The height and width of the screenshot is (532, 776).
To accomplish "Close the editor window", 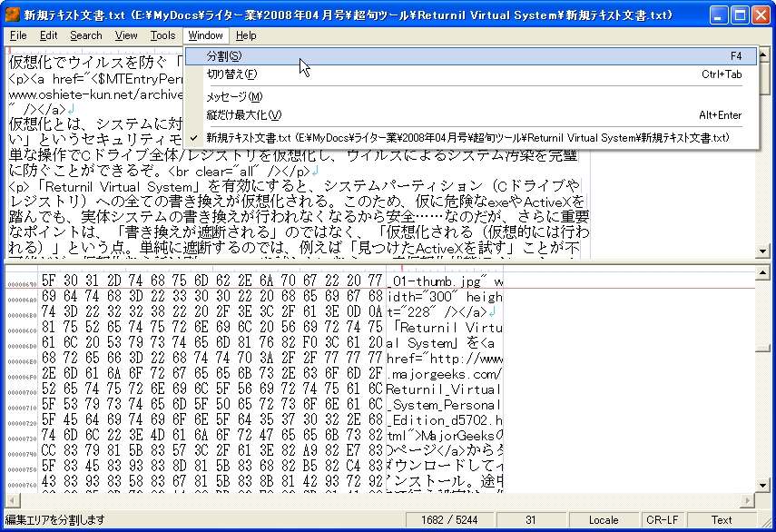I will pos(761,15).
